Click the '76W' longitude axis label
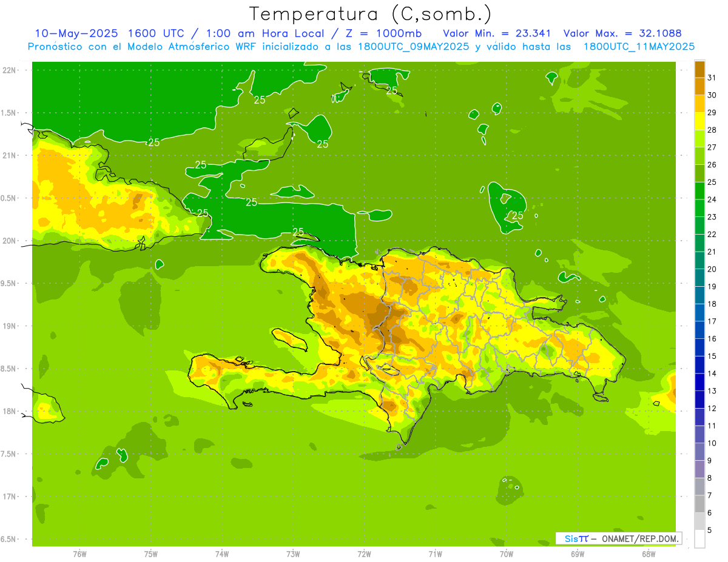This screenshot has height=562, width=728. tap(79, 554)
